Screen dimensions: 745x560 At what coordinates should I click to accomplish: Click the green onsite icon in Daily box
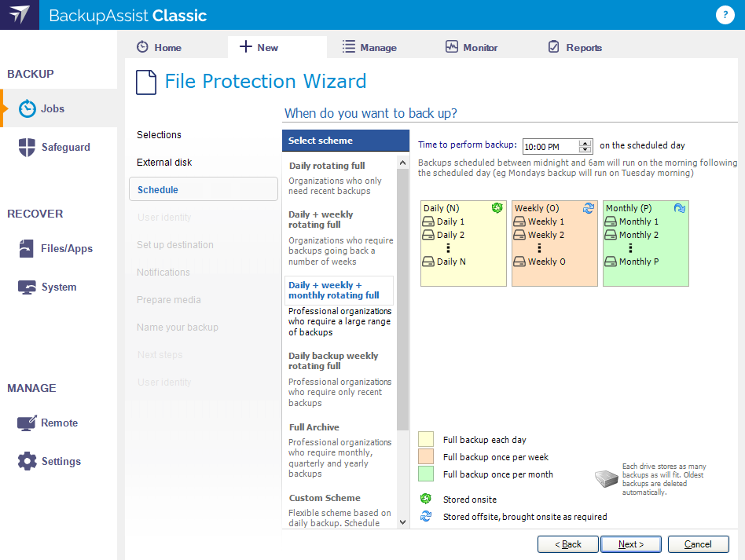pyautogui.click(x=497, y=207)
